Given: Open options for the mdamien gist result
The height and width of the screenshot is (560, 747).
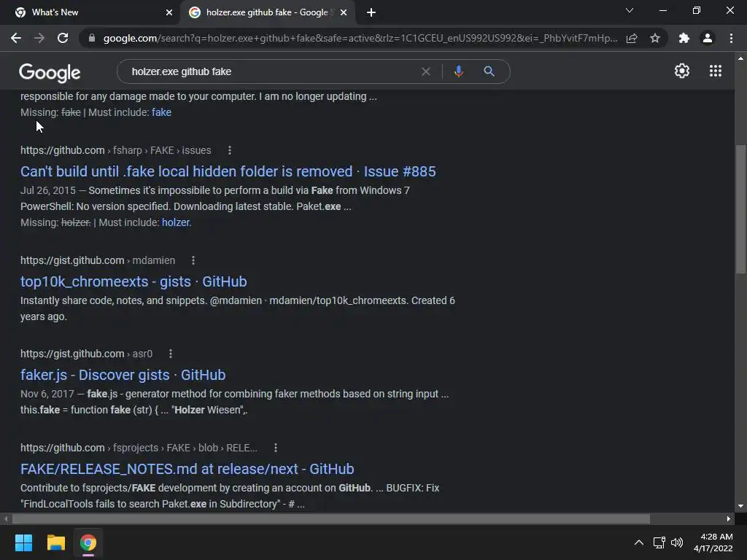Looking at the screenshot, I should 193,260.
